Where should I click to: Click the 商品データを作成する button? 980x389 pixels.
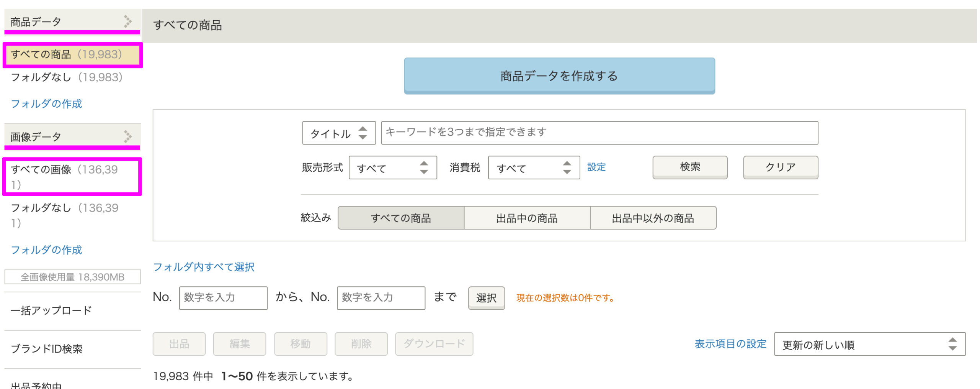pos(559,76)
